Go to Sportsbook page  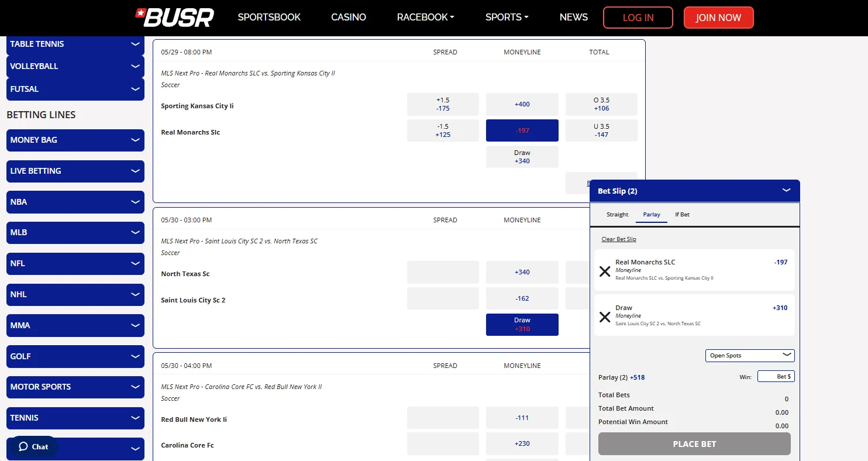[x=269, y=18]
